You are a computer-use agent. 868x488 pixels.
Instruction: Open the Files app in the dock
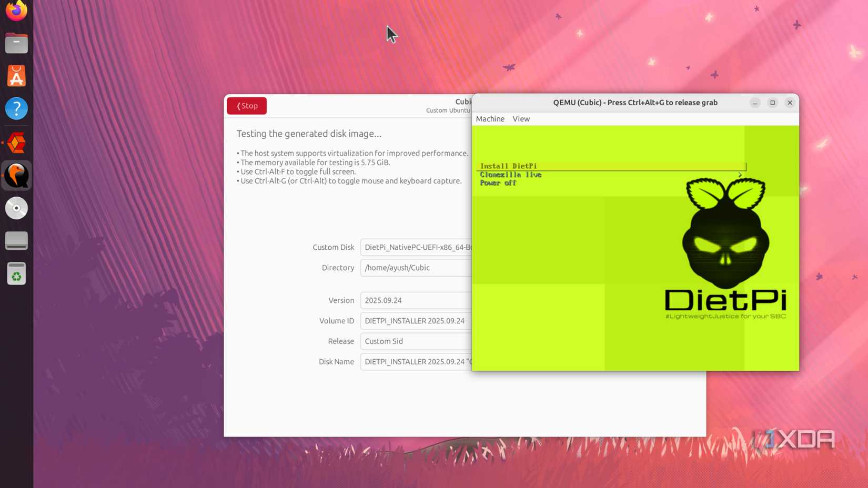click(x=16, y=43)
